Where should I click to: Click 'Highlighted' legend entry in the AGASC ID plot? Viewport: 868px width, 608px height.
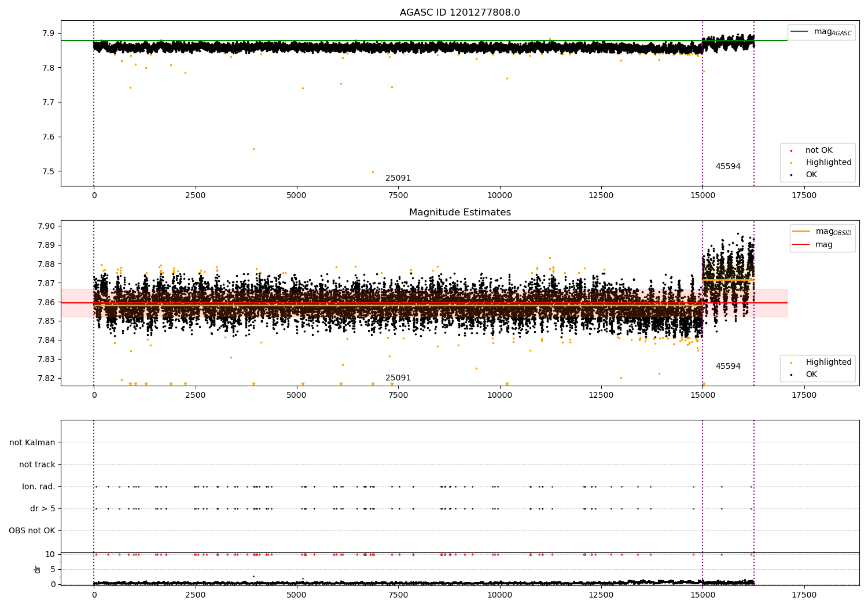click(x=829, y=163)
